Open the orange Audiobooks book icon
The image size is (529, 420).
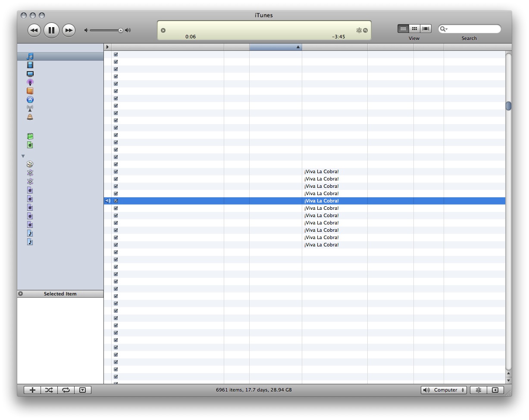30,91
